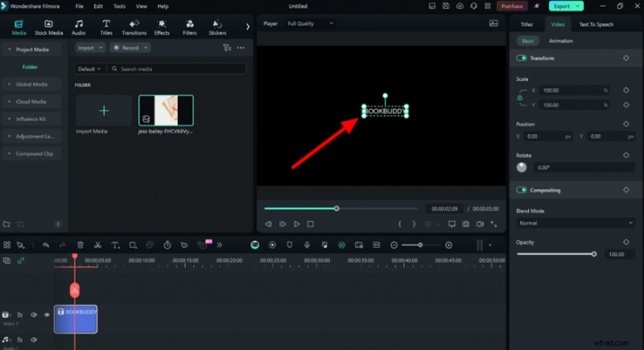
Task: Toggle the Transform switch off
Action: pos(522,58)
